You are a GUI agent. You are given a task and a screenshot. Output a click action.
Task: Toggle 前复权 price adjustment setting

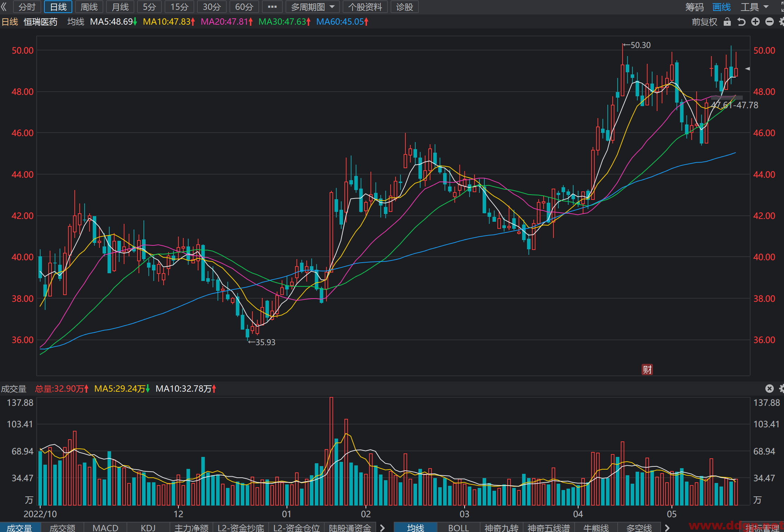(704, 22)
